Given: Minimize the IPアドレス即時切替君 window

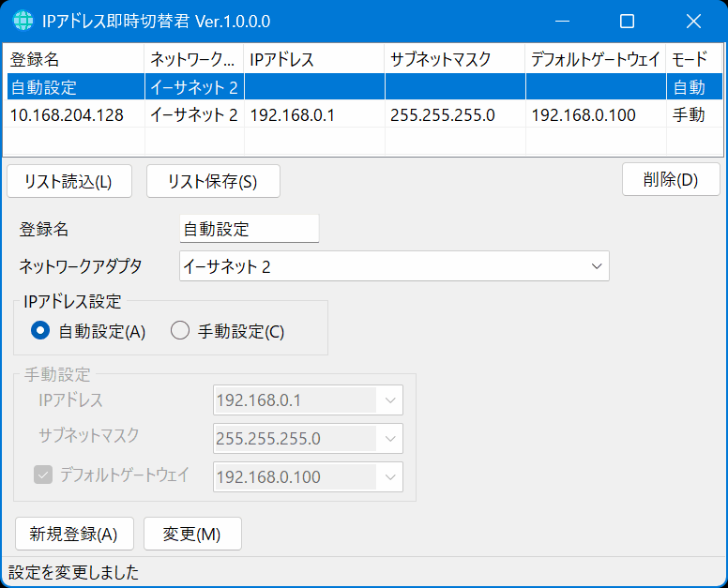Looking at the screenshot, I should (562, 21).
